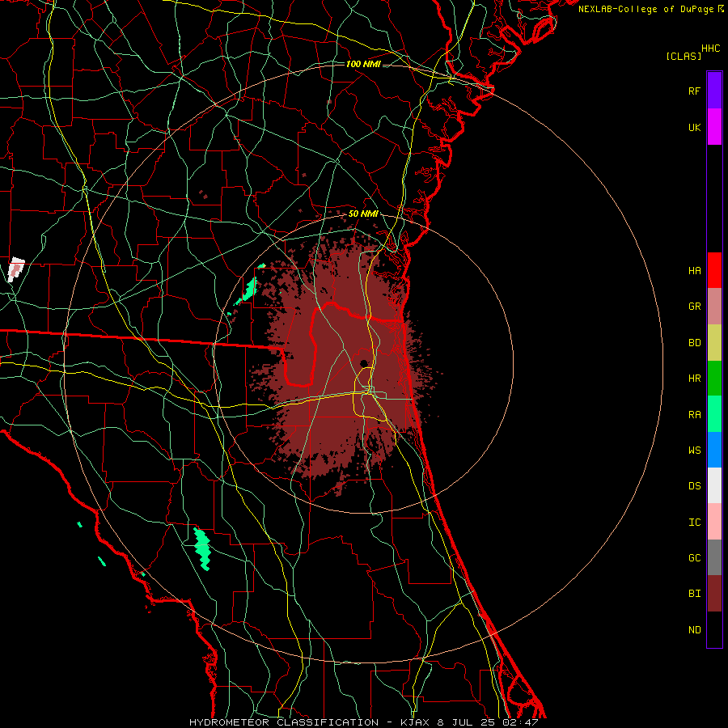The image size is (728, 728).
Task: Click the UK legend label
Action: coord(694,127)
